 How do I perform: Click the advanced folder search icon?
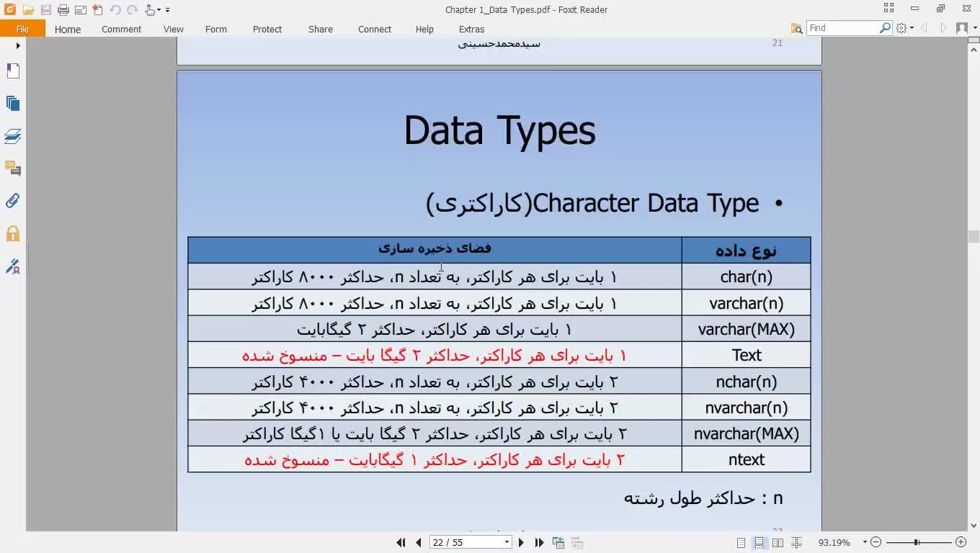pyautogui.click(x=796, y=28)
